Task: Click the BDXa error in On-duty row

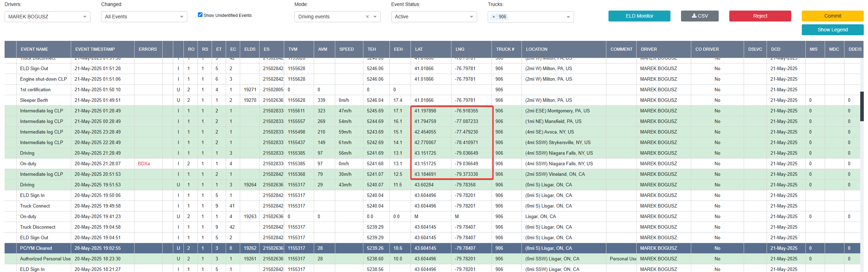Action: pos(144,163)
